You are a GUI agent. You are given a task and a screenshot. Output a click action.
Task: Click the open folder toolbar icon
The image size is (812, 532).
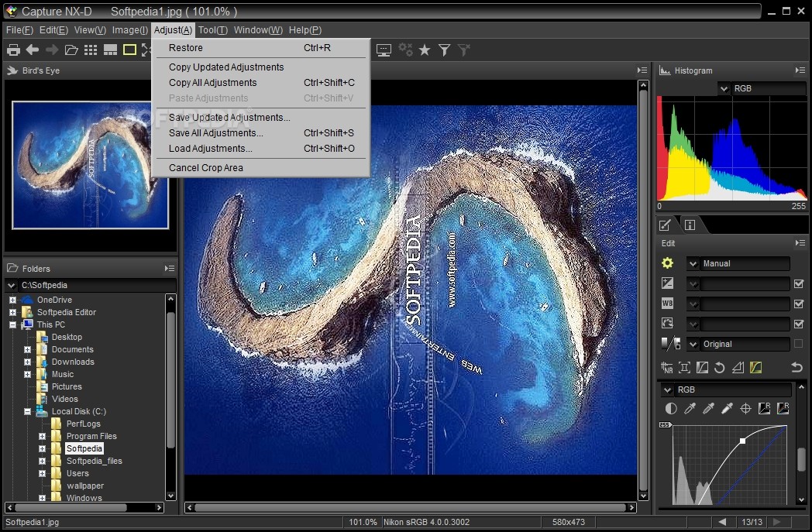[71, 50]
